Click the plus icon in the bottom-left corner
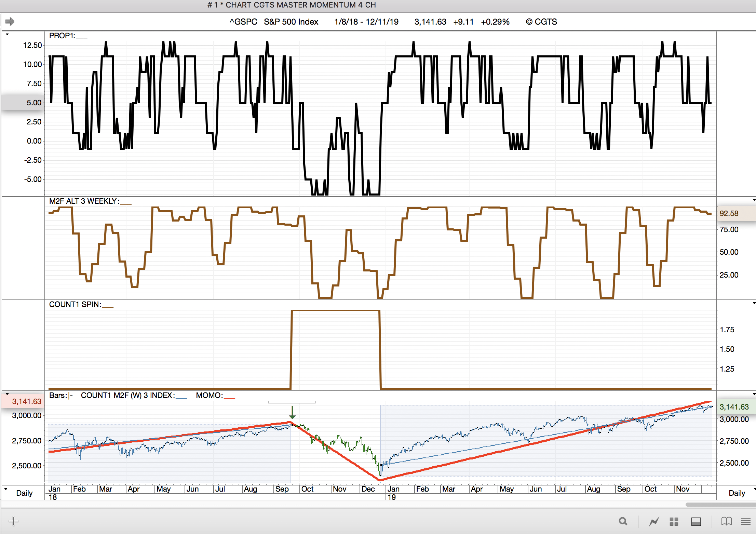Viewport: 756px width, 534px height. [x=14, y=521]
